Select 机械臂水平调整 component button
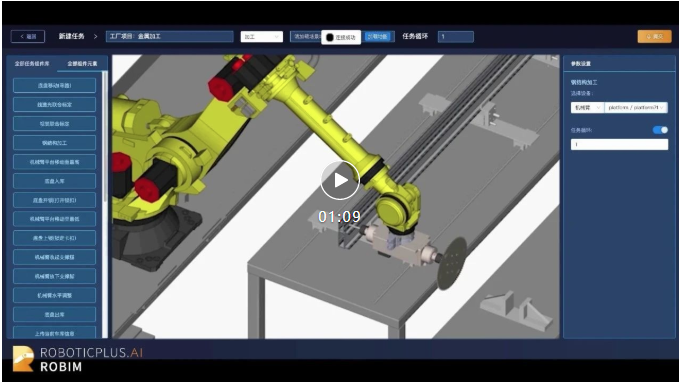Image resolution: width=680 pixels, height=382 pixels. (54, 295)
